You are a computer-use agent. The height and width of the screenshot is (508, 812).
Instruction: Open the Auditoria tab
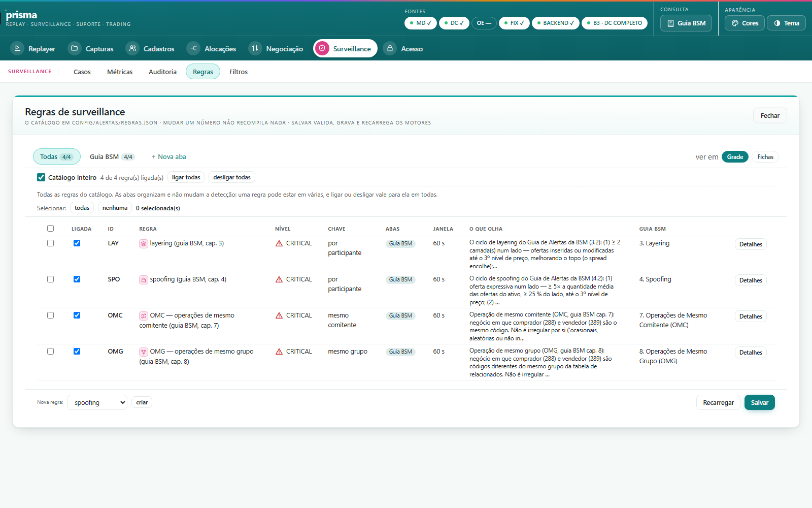coord(162,72)
